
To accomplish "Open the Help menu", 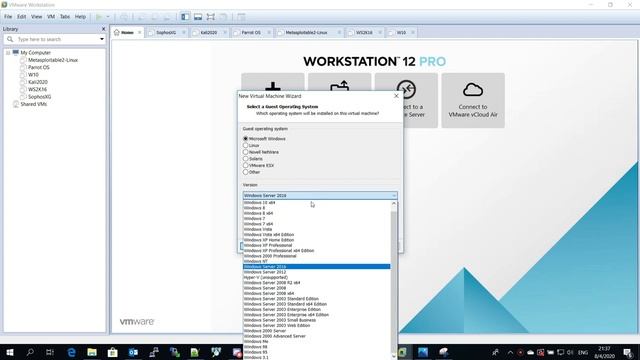I will click(80, 17).
